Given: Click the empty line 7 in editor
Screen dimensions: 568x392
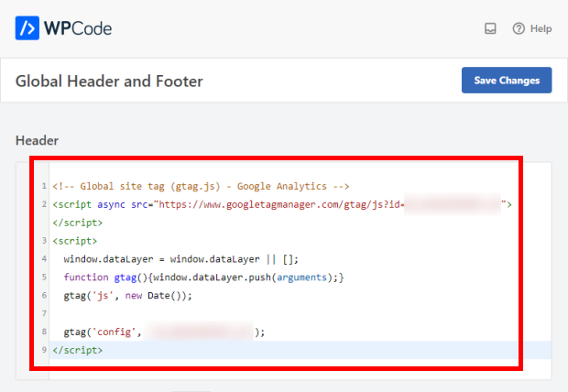Looking at the screenshot, I should (275, 314).
